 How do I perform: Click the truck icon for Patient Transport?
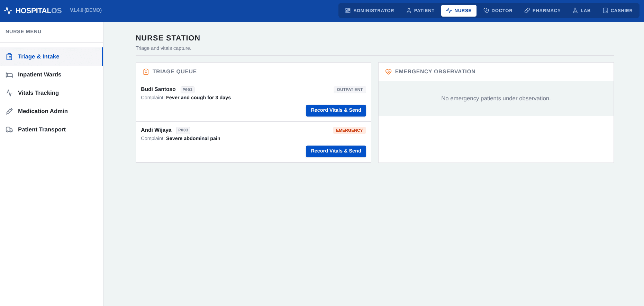pyautogui.click(x=9, y=130)
